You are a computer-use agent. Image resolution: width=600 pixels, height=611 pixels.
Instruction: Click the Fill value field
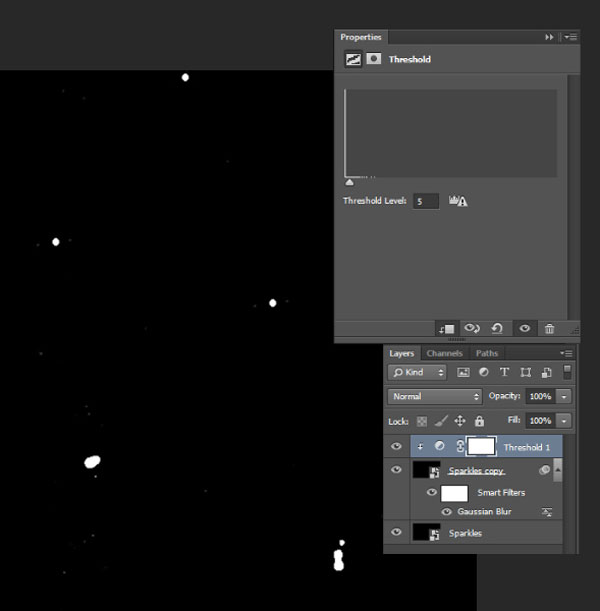coord(540,421)
